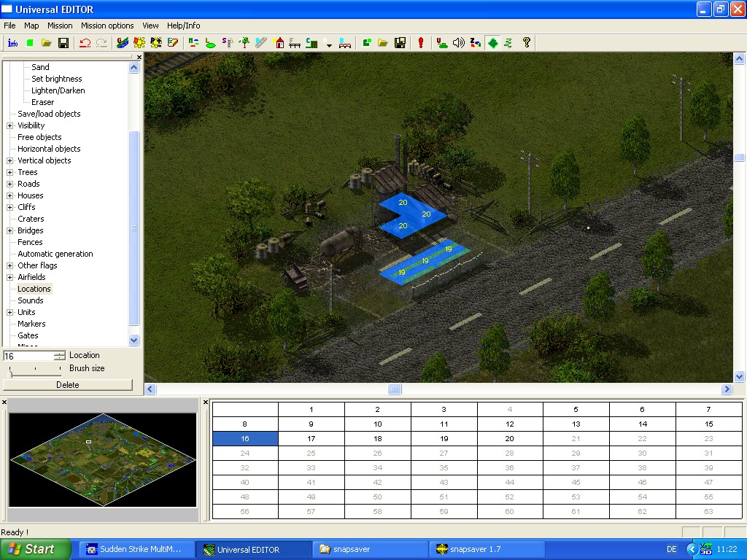This screenshot has height=560, width=747.
Task: Undo the last action
Action: pyautogui.click(x=85, y=43)
